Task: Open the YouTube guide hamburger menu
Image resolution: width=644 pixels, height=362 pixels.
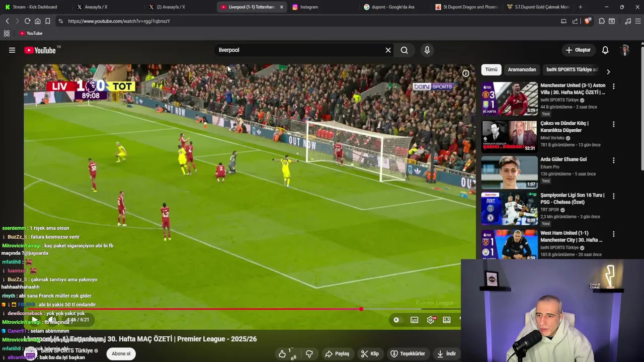Action: 12,50
